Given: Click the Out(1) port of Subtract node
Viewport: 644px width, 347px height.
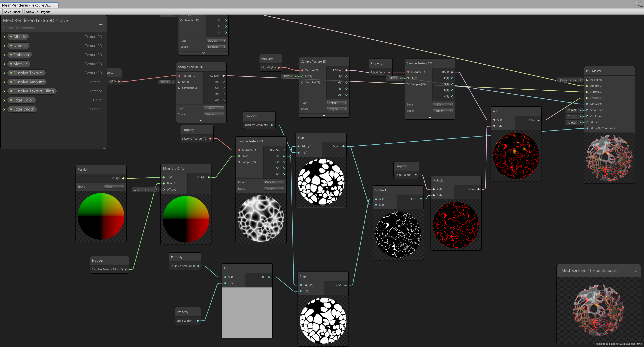Looking at the screenshot, I should pyautogui.click(x=420, y=199).
